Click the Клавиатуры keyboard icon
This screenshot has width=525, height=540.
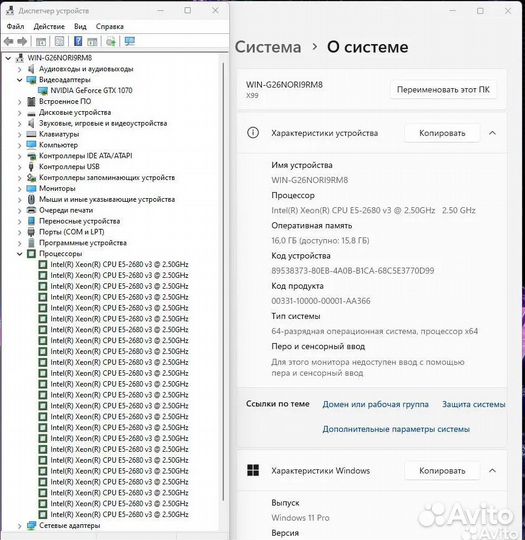point(31,134)
